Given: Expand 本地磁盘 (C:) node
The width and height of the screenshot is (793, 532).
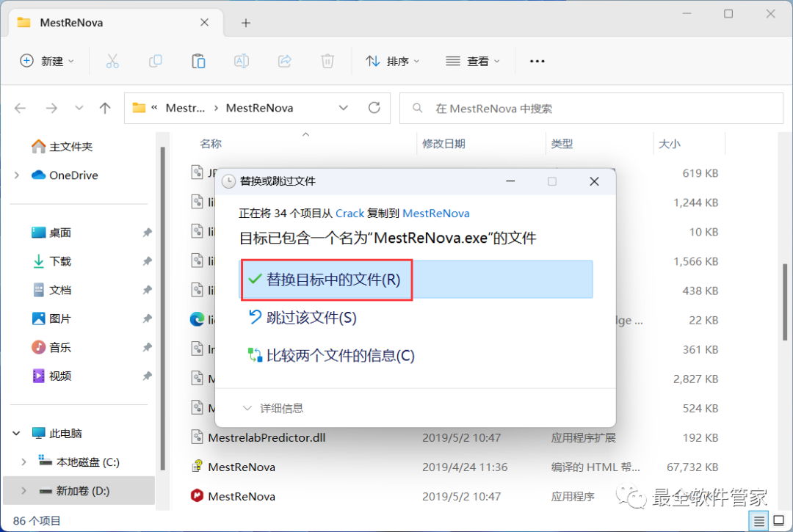Looking at the screenshot, I should pyautogui.click(x=23, y=462).
